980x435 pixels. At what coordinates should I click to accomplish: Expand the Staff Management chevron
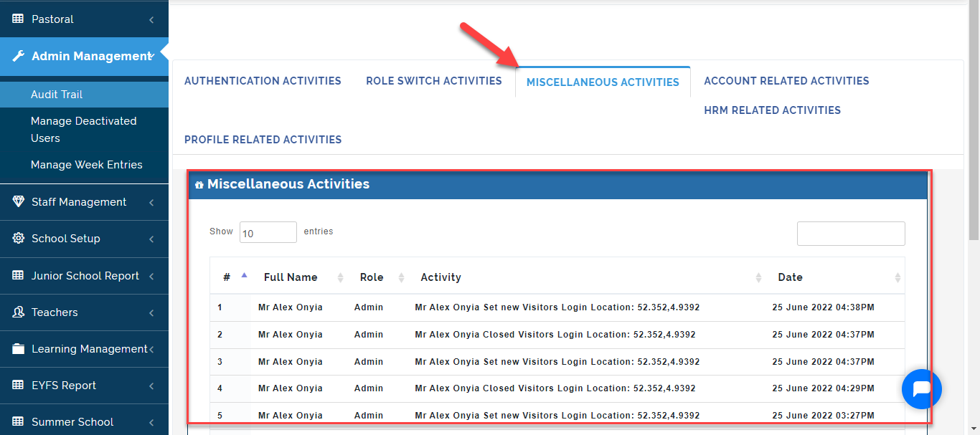click(151, 203)
